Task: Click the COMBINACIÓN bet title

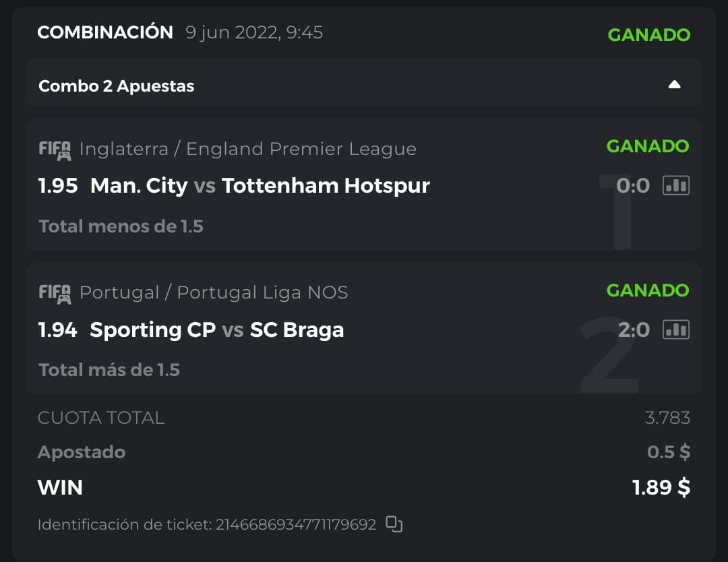Action: pos(105,32)
